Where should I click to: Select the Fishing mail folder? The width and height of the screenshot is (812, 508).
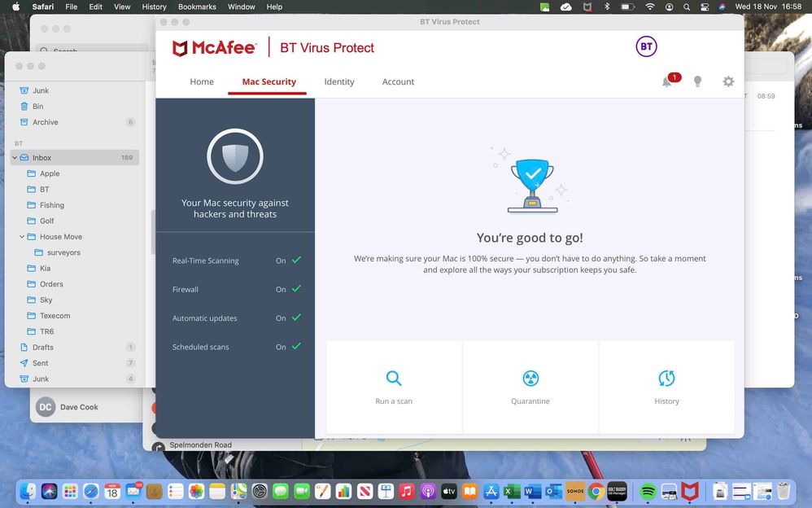click(x=52, y=205)
